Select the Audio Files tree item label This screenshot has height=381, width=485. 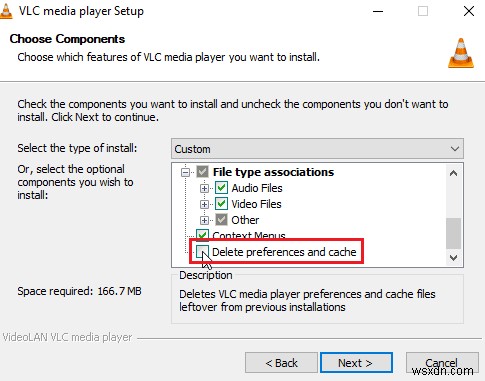[x=257, y=188]
